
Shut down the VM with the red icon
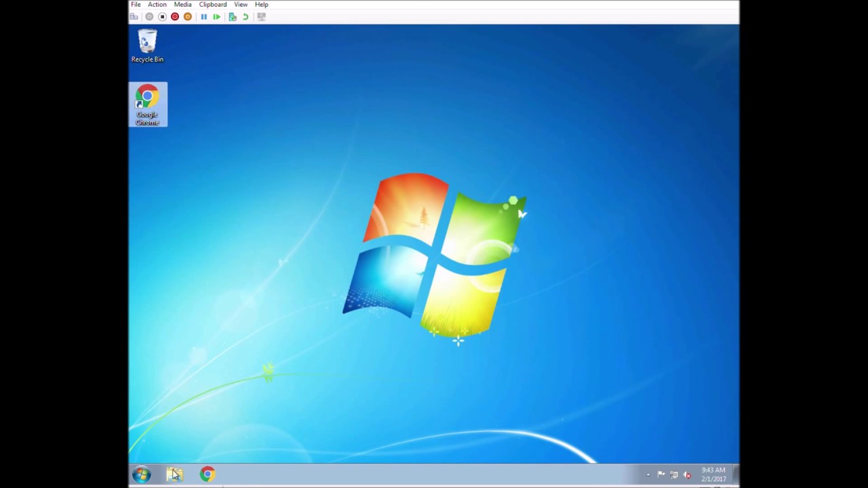[175, 16]
